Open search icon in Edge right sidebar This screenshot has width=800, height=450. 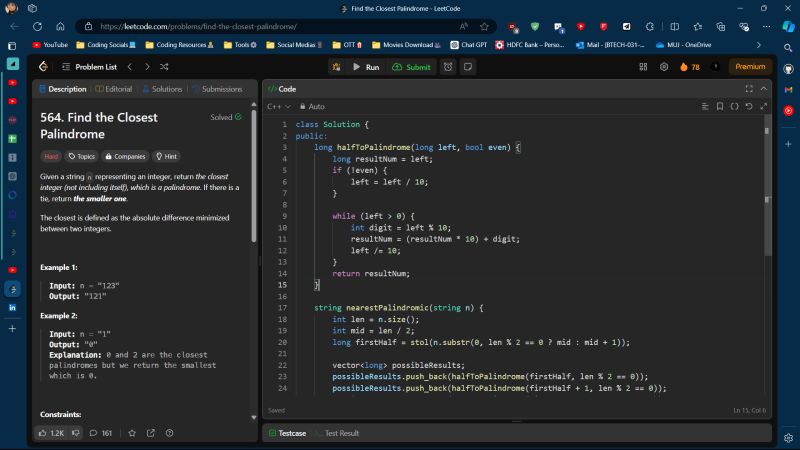coord(788,47)
